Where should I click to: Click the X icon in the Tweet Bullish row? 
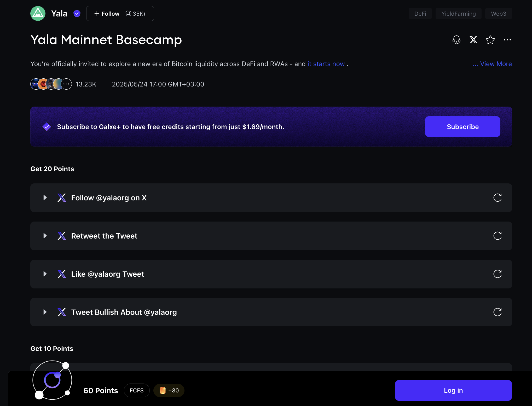tap(62, 312)
